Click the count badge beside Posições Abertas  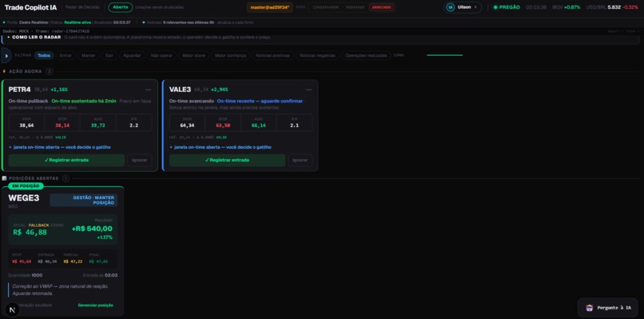click(66, 178)
